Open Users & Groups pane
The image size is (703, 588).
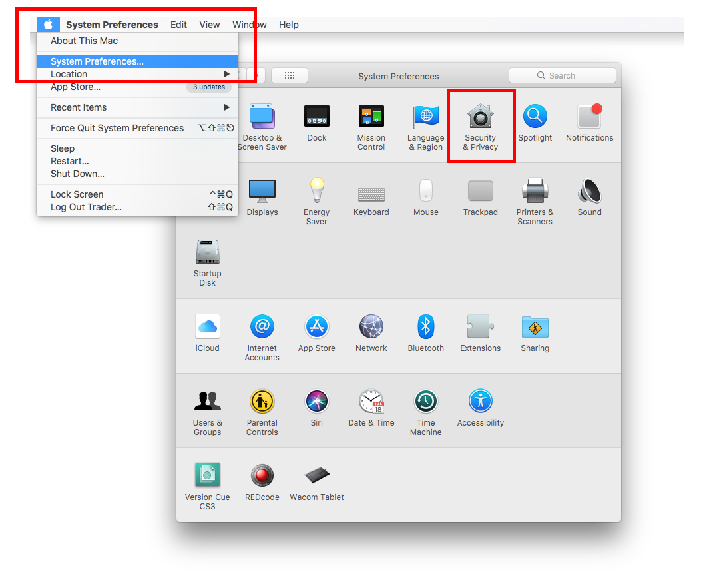tap(208, 412)
